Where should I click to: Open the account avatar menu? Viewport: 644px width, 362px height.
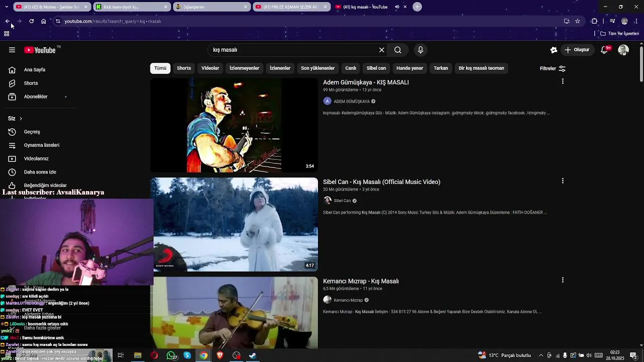(x=623, y=50)
